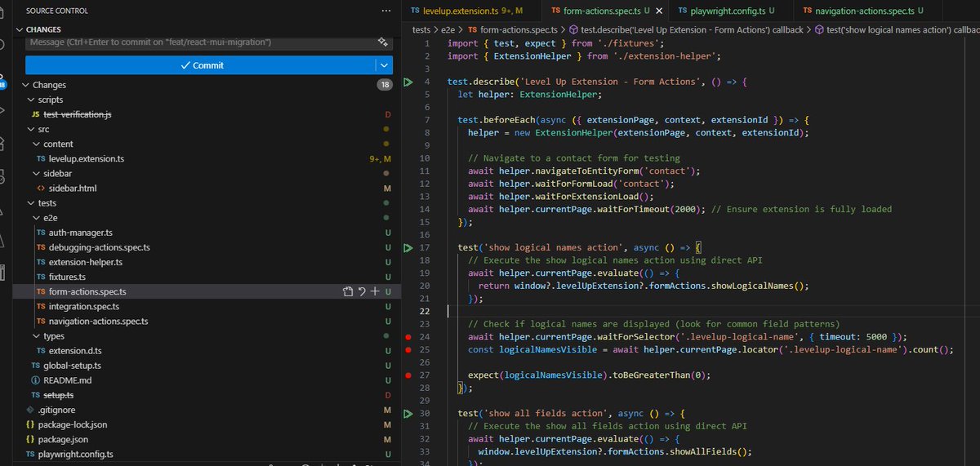The width and height of the screenshot is (980, 466).
Task: Collapse the src folder
Action: 30,129
